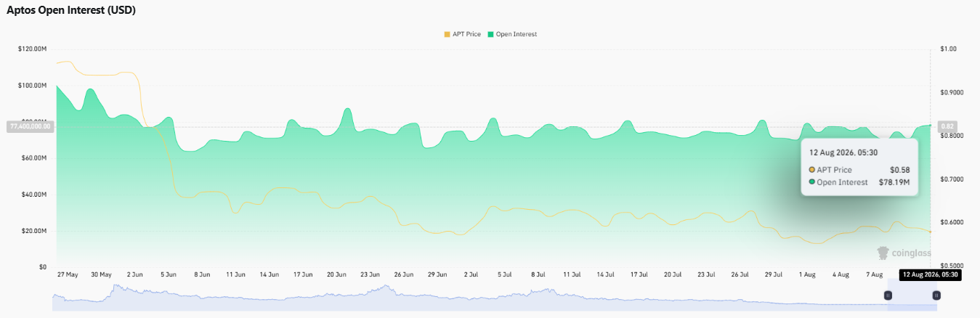Toggle the Open Interest series in the legend
The image size is (980, 318).
[x=512, y=34]
